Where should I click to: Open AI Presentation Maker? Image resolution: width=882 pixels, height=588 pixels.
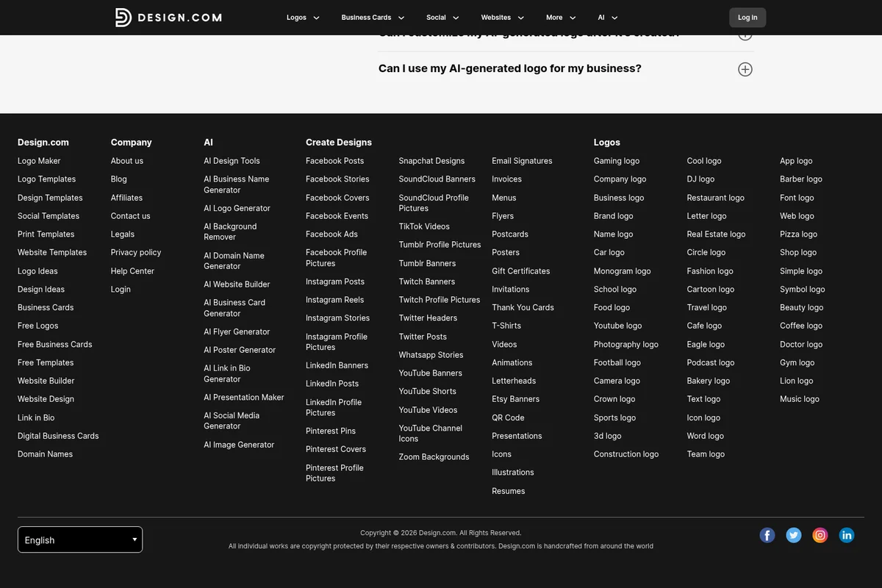[243, 398]
